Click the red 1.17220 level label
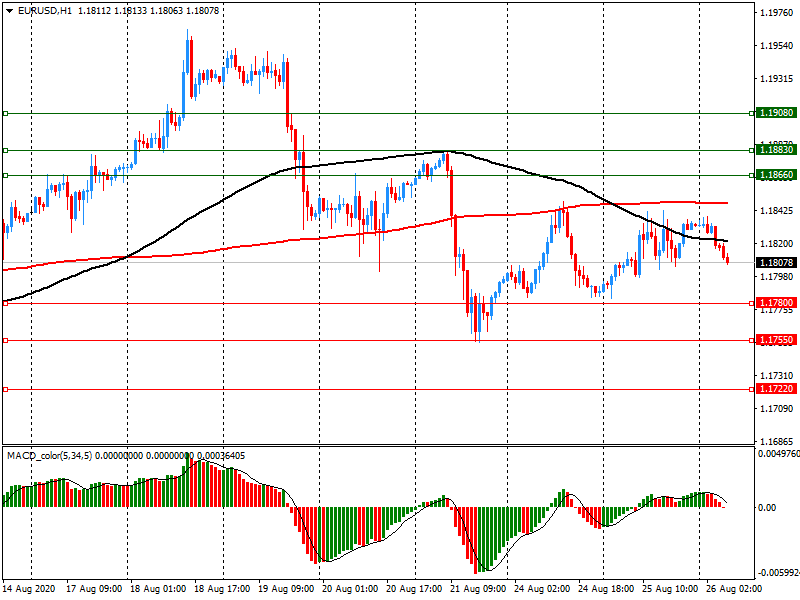This screenshot has height=600, width=800. click(776, 389)
